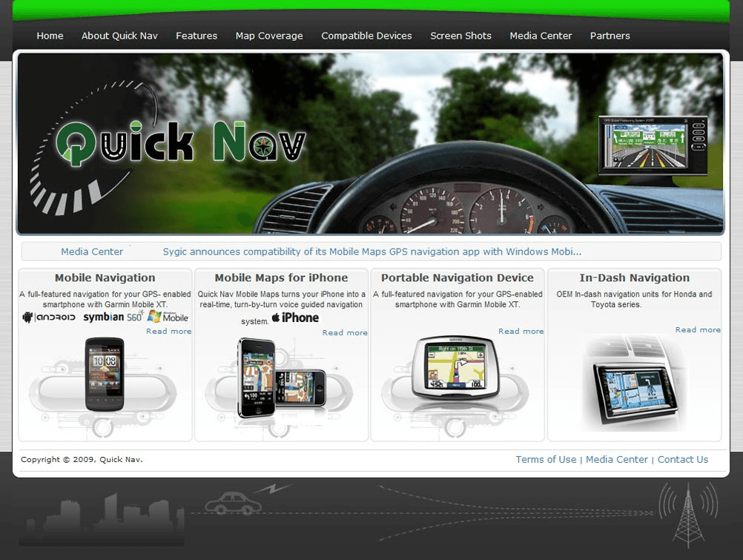Click the copyright 2009 Quick Nav text

[x=82, y=459]
